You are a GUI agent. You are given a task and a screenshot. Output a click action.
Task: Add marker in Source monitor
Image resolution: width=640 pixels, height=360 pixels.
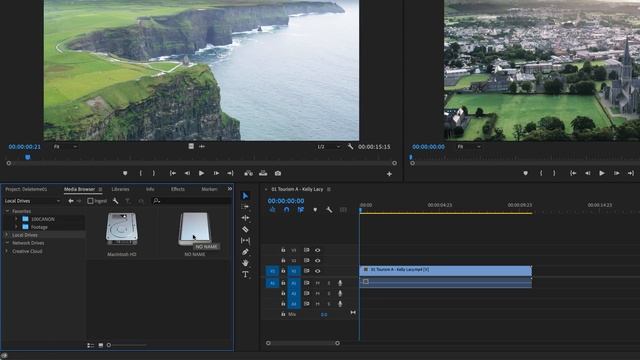125,173
